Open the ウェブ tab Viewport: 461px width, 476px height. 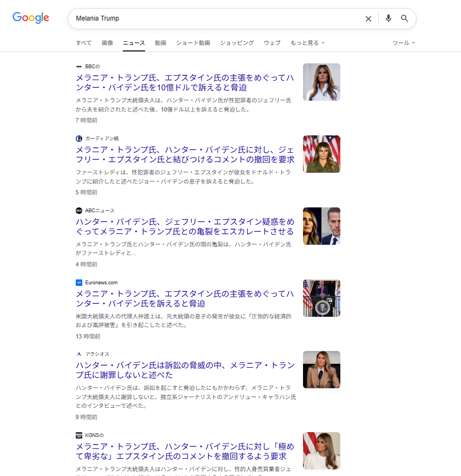(272, 43)
